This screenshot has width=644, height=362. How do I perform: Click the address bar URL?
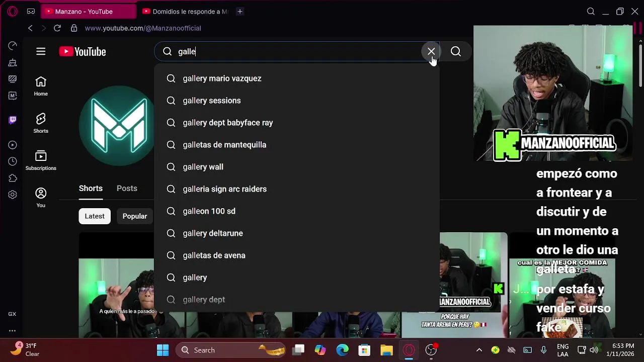point(143,28)
